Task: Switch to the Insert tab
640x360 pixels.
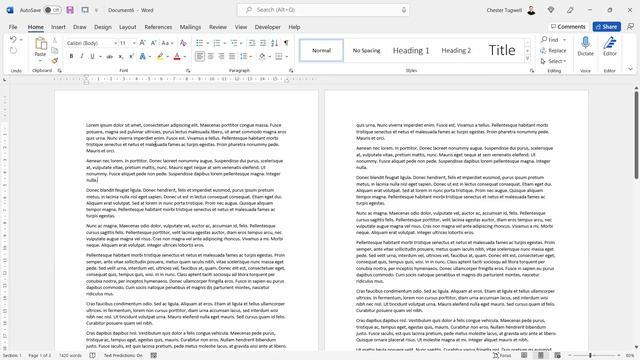Action: [58, 27]
